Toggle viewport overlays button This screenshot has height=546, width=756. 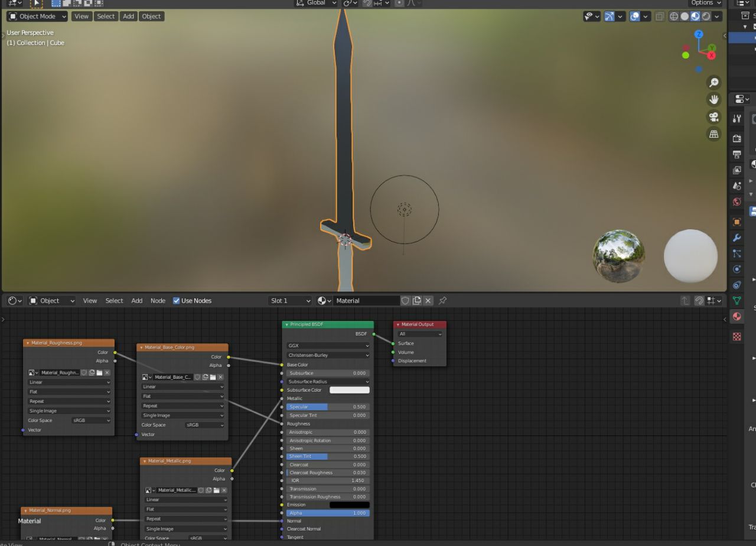635,17
